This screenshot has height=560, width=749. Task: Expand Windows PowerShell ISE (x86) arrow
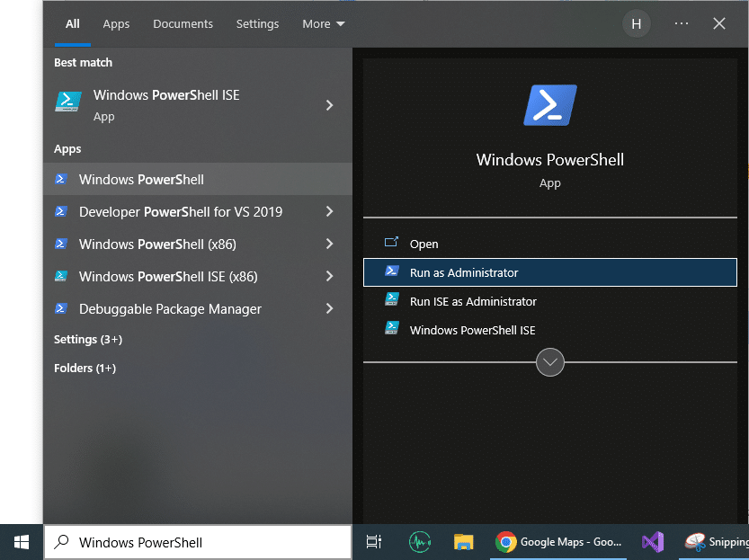pos(329,276)
